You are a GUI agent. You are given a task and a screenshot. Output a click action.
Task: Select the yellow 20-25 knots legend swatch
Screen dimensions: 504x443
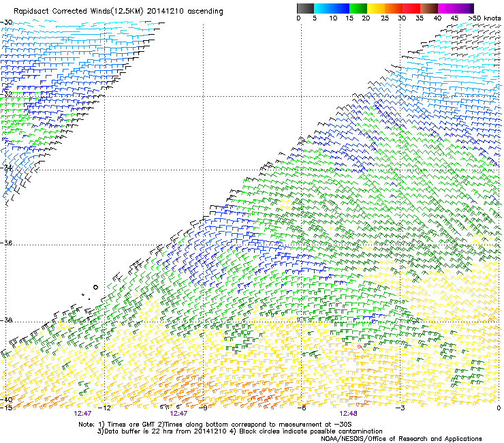point(376,8)
